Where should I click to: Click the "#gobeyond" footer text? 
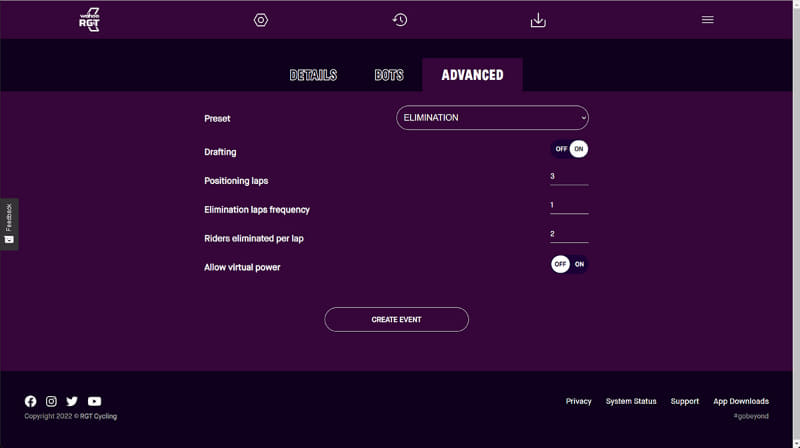click(x=751, y=416)
